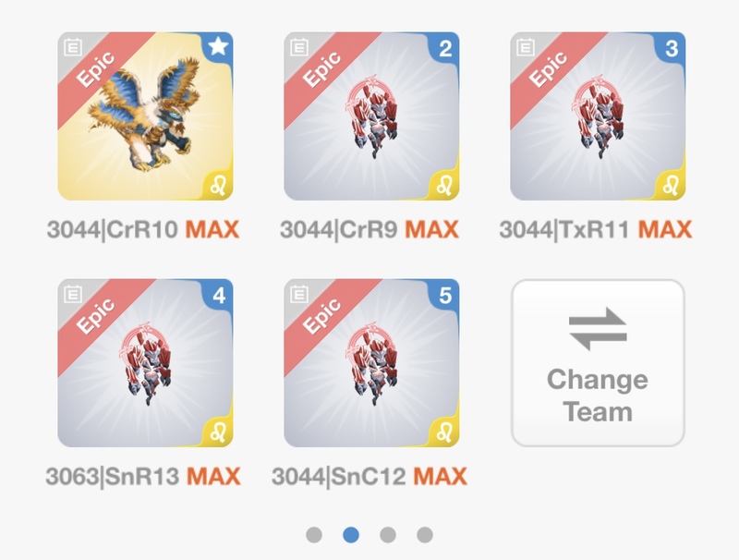739x560 pixels.
Task: Tap the Leo zodiac badge on slot 5 card
Action: click(444, 432)
